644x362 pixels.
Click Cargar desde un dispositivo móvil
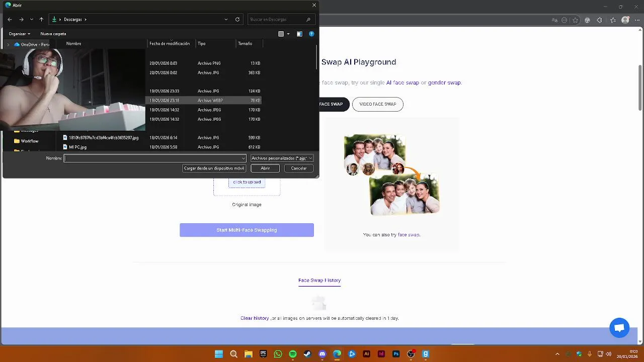click(x=214, y=168)
